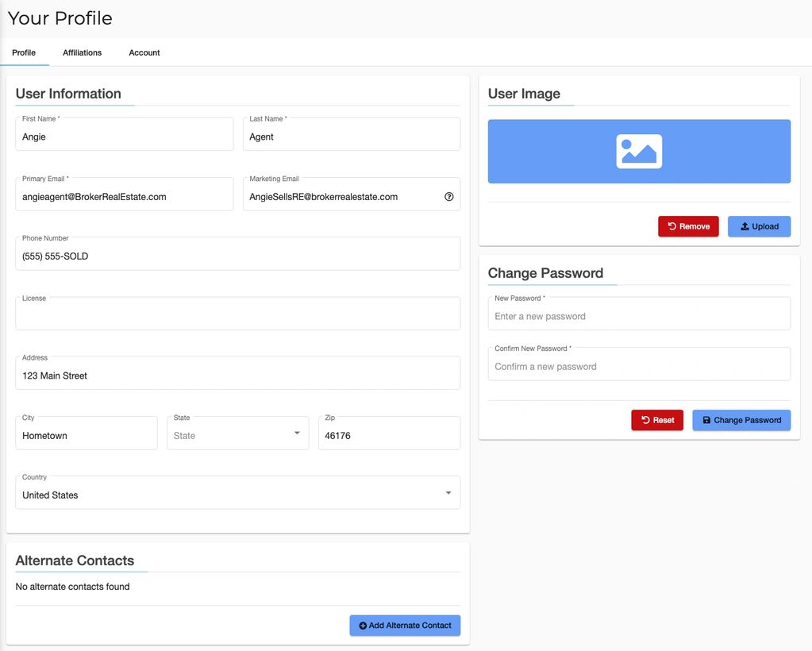
Task: Reset the change password form
Action: 657,420
